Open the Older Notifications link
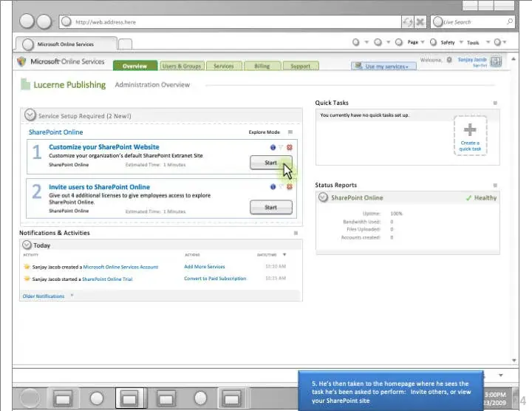Viewport: 532px width, 411px height. click(44, 296)
